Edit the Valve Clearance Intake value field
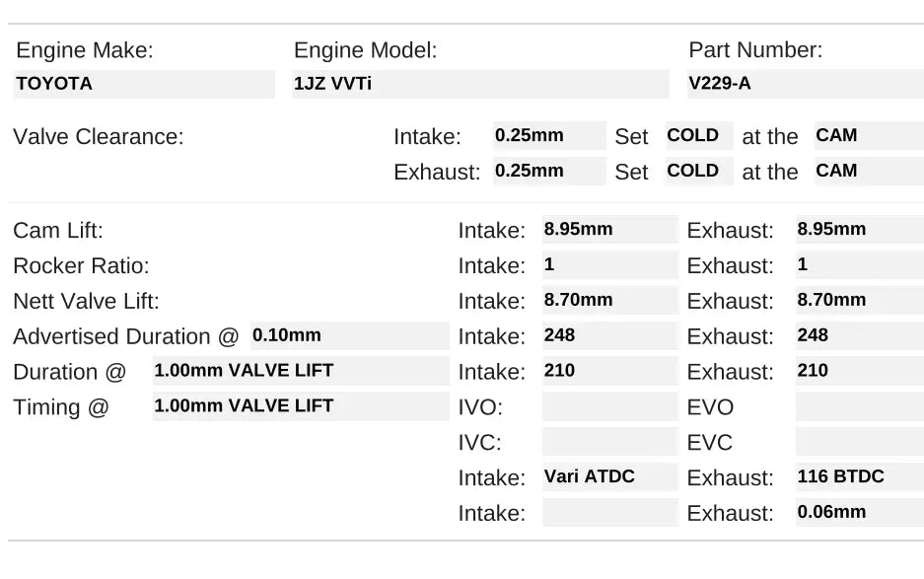The height and width of the screenshot is (579, 924). (x=548, y=136)
